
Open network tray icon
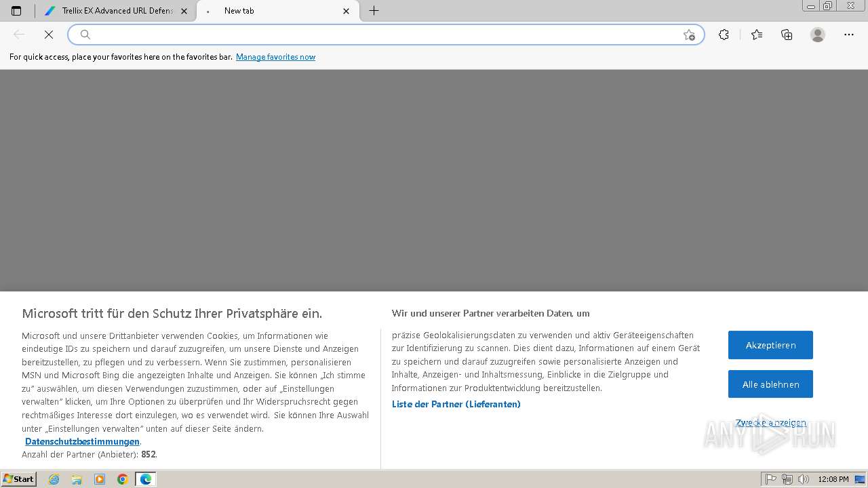click(x=787, y=479)
